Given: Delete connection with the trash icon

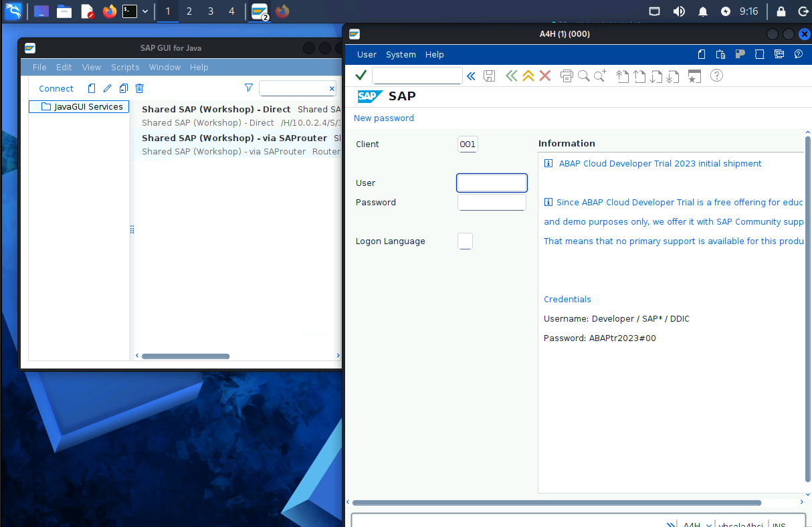Looking at the screenshot, I should click(140, 88).
